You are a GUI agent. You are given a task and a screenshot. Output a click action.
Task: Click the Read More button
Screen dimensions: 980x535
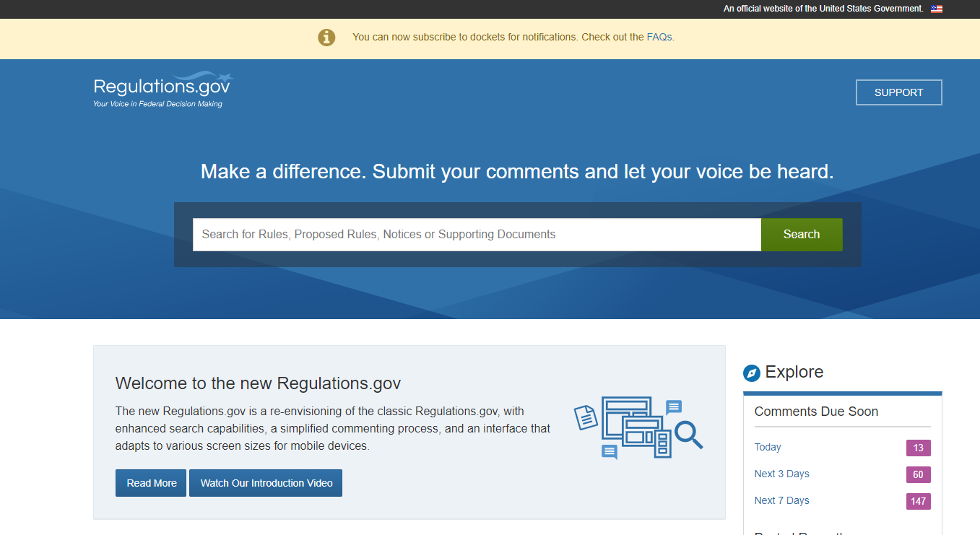[150, 482]
